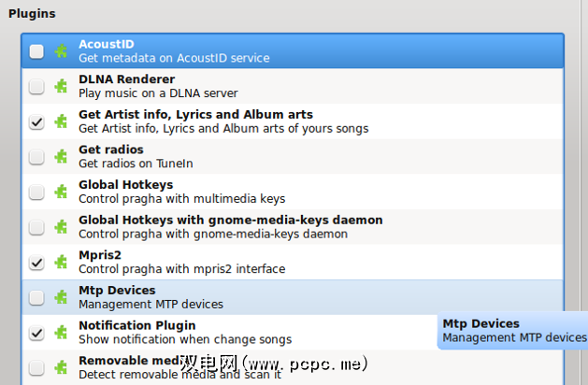Image resolution: width=588 pixels, height=385 pixels.
Task: Turn off the Notification Plugin checkbox
Action: pyautogui.click(x=36, y=333)
